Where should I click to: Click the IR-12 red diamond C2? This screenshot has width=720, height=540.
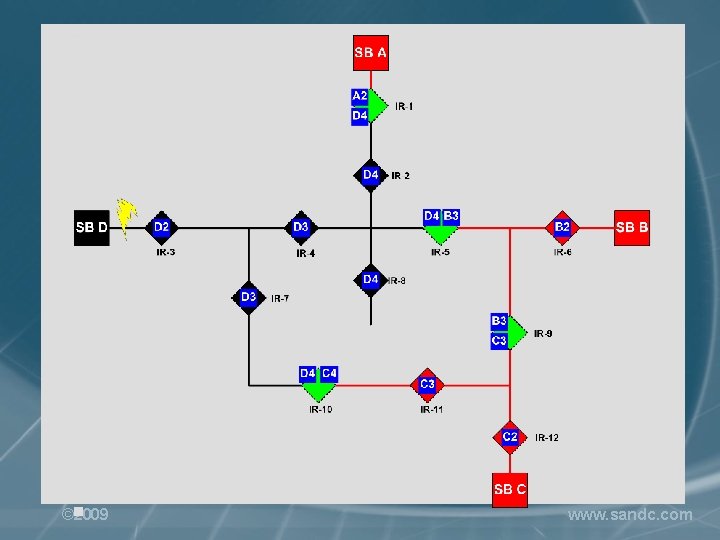[510, 437]
